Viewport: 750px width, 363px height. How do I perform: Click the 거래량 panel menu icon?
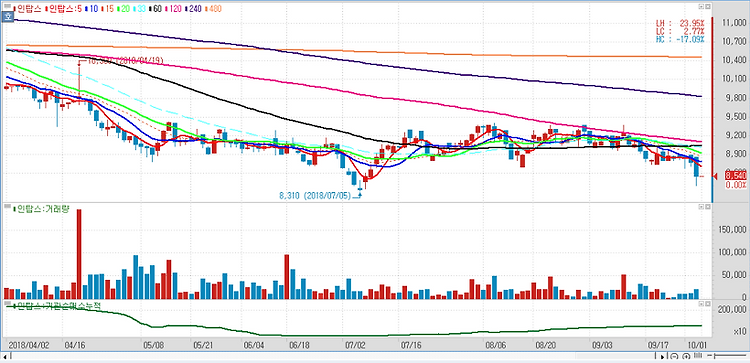(x=7, y=207)
